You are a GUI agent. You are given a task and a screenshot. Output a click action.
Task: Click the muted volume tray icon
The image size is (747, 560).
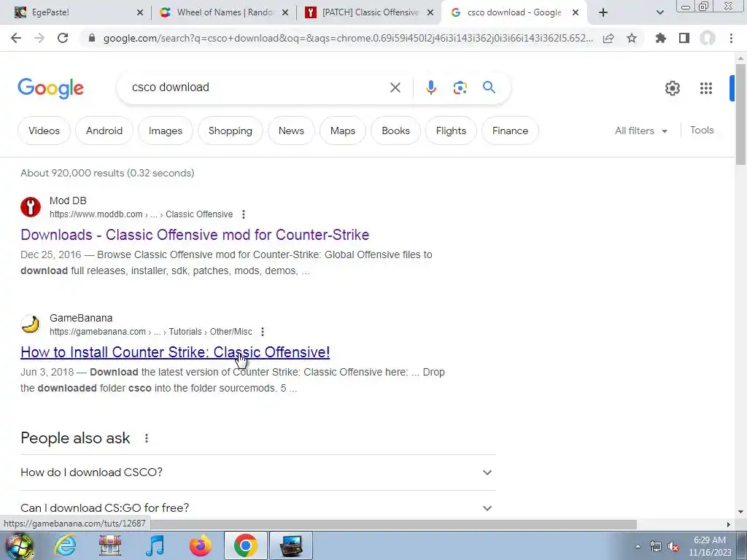click(673, 547)
